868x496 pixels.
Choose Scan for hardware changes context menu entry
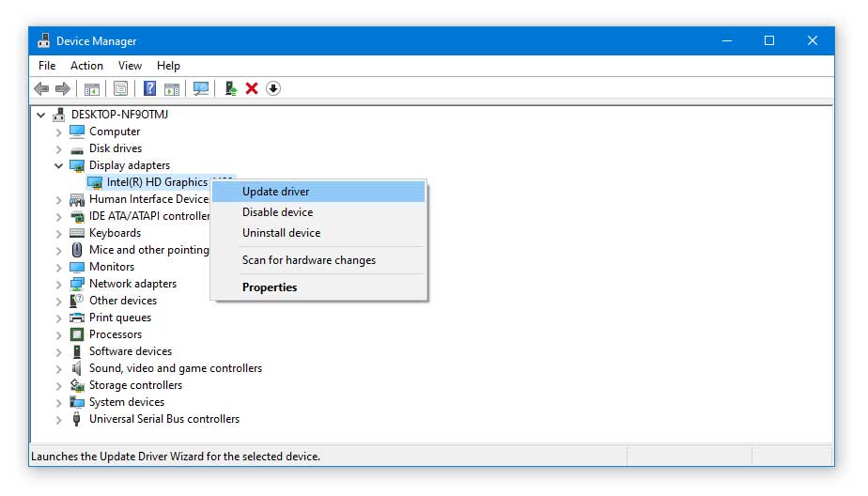(x=318, y=260)
